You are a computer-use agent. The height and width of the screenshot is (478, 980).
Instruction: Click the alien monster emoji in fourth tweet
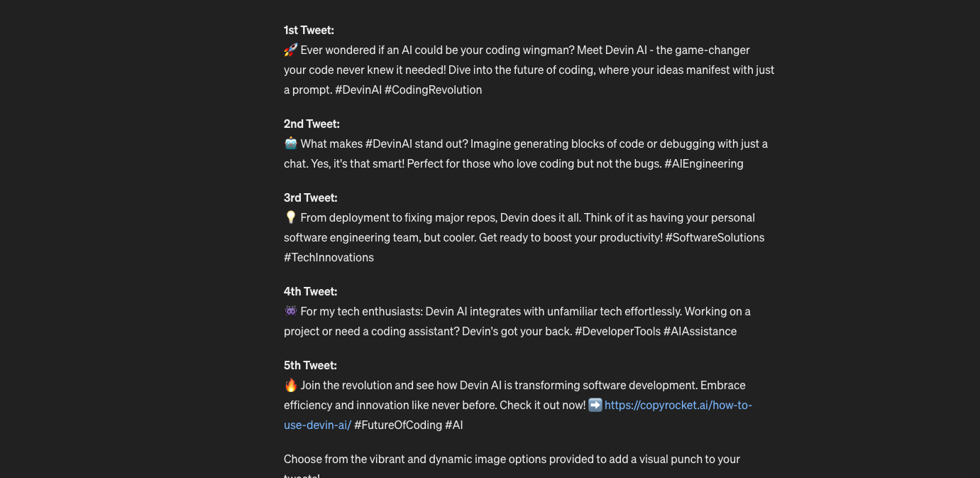pos(290,311)
